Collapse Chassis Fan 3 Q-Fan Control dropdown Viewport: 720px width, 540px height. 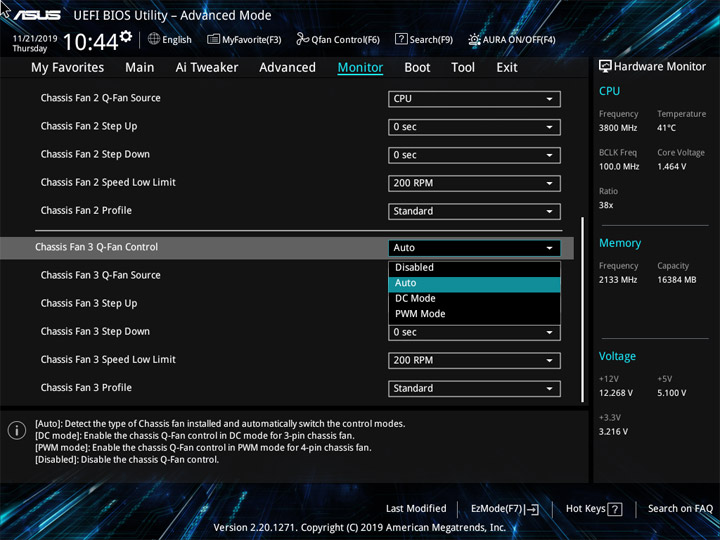[x=474, y=248]
